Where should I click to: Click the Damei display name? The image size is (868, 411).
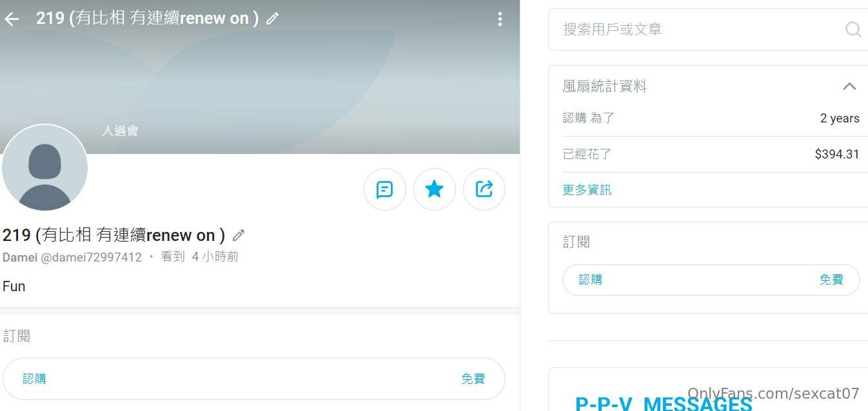(20, 257)
